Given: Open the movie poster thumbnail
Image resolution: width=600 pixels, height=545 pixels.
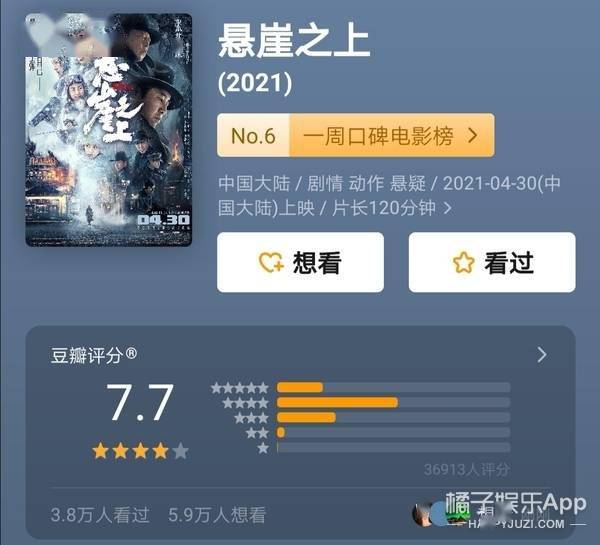Looking at the screenshot, I should pyautogui.click(x=109, y=130).
